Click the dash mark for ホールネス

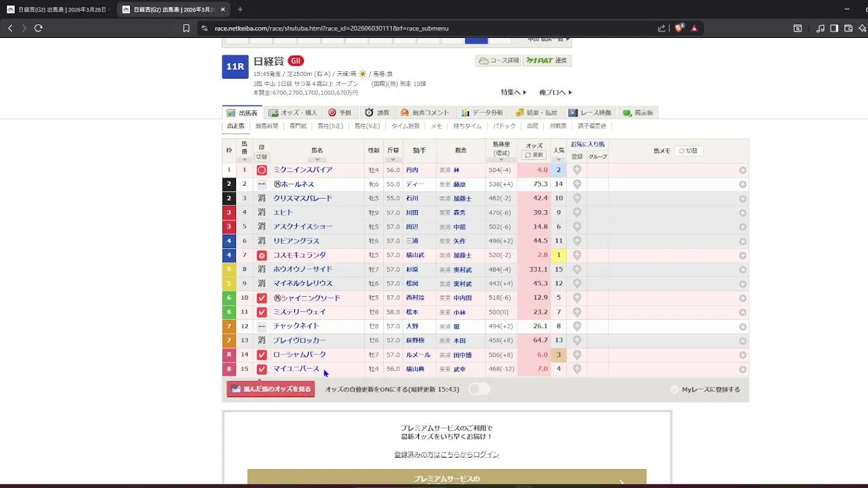[262, 184]
